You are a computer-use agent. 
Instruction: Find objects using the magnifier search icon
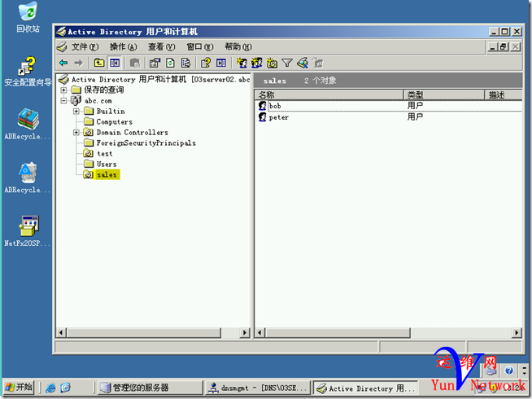click(303, 63)
